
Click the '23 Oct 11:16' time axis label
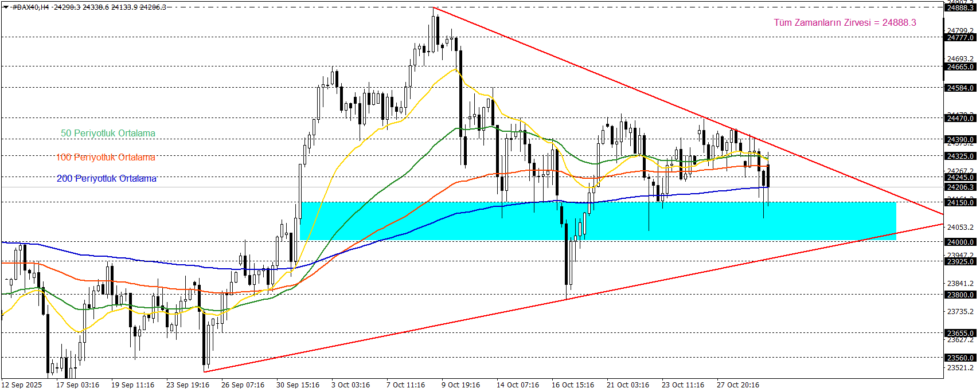pyautogui.click(x=683, y=385)
